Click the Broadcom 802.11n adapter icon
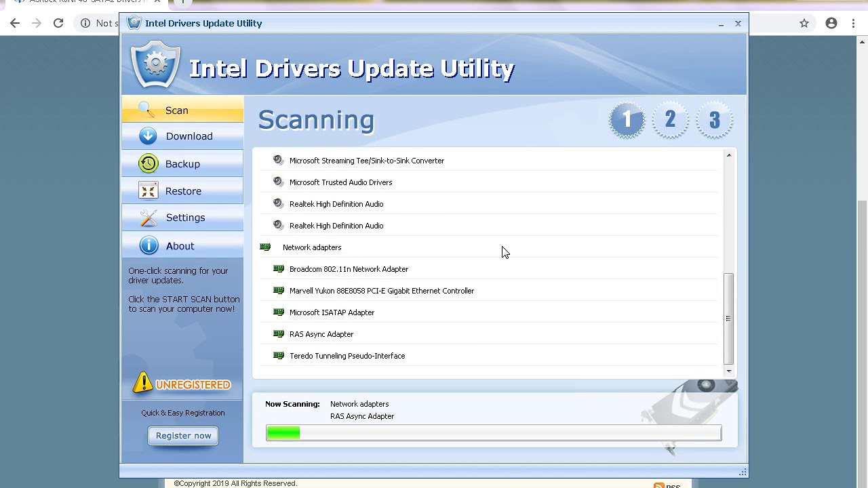 (278, 268)
